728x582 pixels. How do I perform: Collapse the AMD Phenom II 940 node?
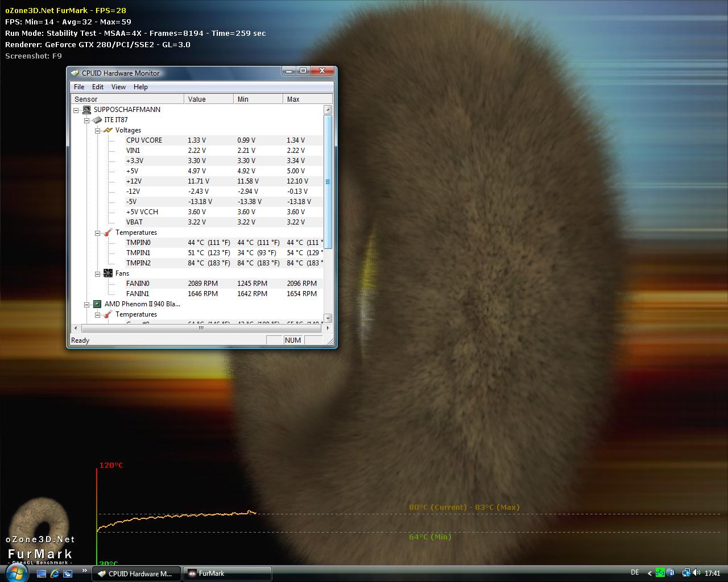pyautogui.click(x=87, y=304)
